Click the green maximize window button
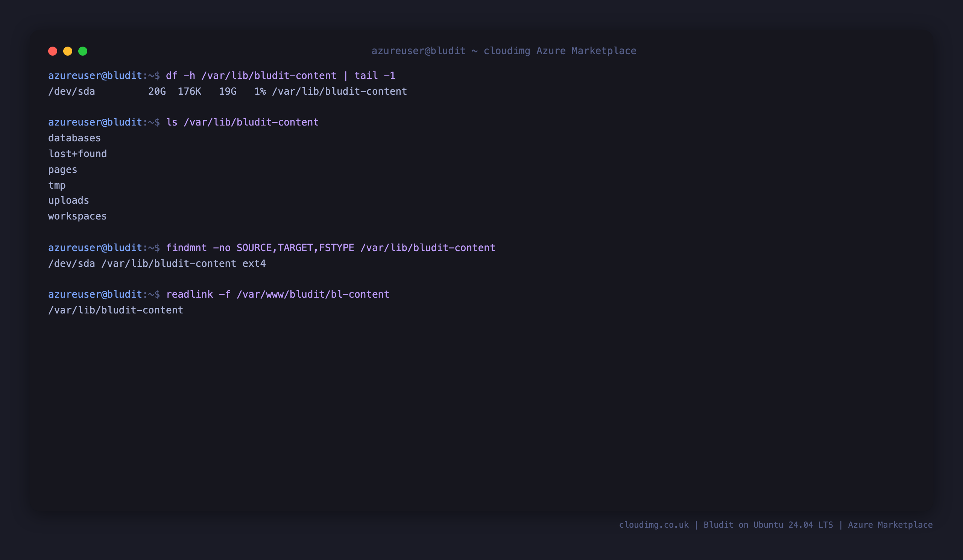Image resolution: width=963 pixels, height=560 pixels. pos(83,51)
